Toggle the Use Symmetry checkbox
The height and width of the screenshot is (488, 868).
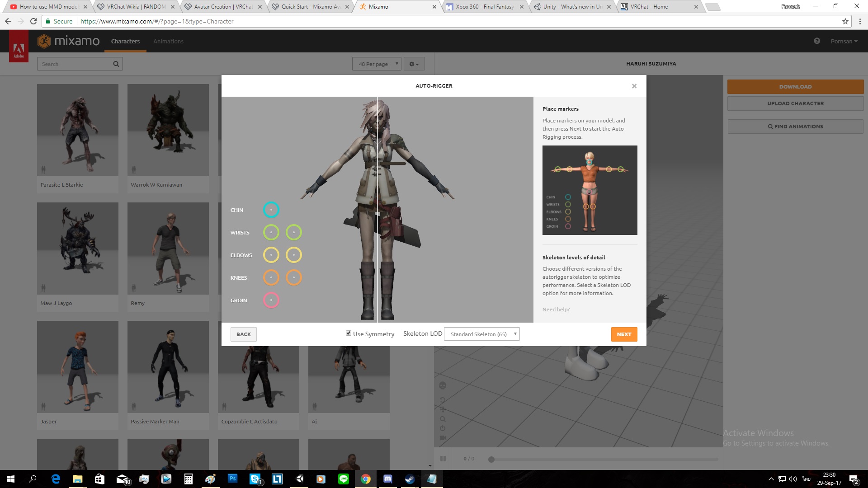(x=349, y=333)
